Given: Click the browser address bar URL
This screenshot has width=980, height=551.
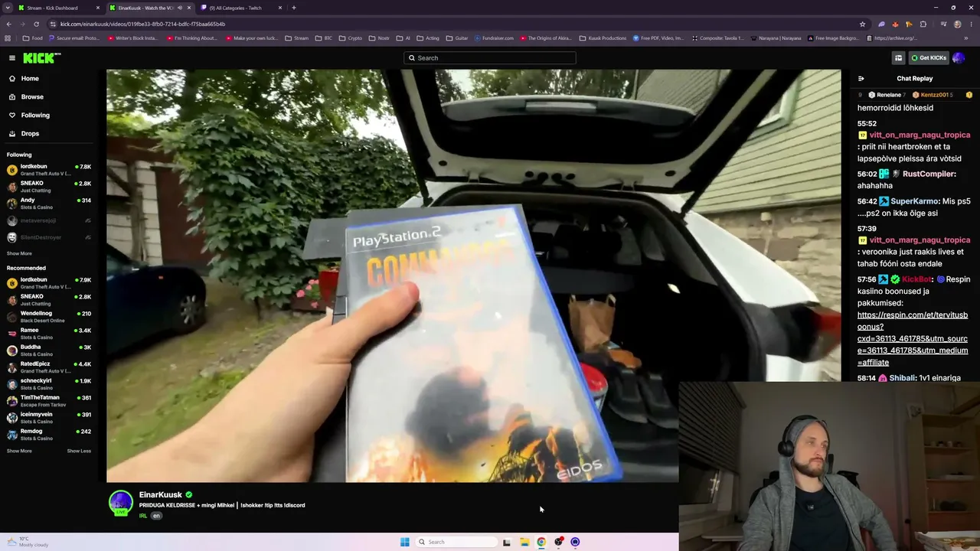Looking at the screenshot, I should 142,24.
